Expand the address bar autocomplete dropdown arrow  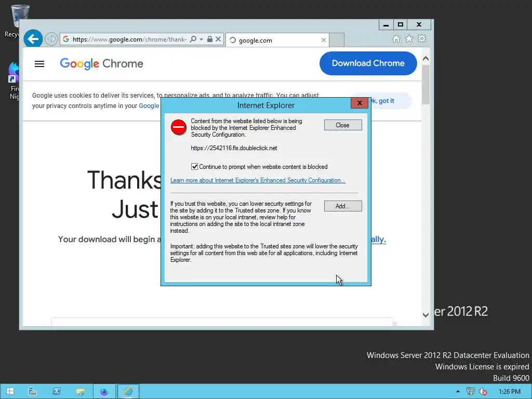click(x=201, y=39)
